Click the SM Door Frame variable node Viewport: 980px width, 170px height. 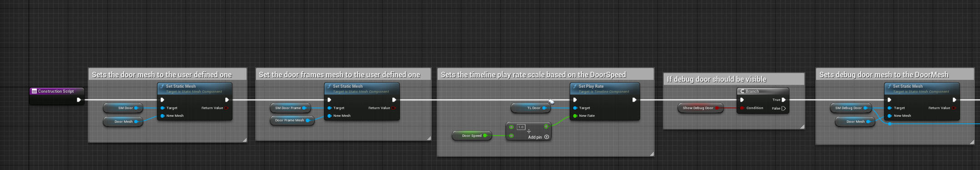point(291,108)
